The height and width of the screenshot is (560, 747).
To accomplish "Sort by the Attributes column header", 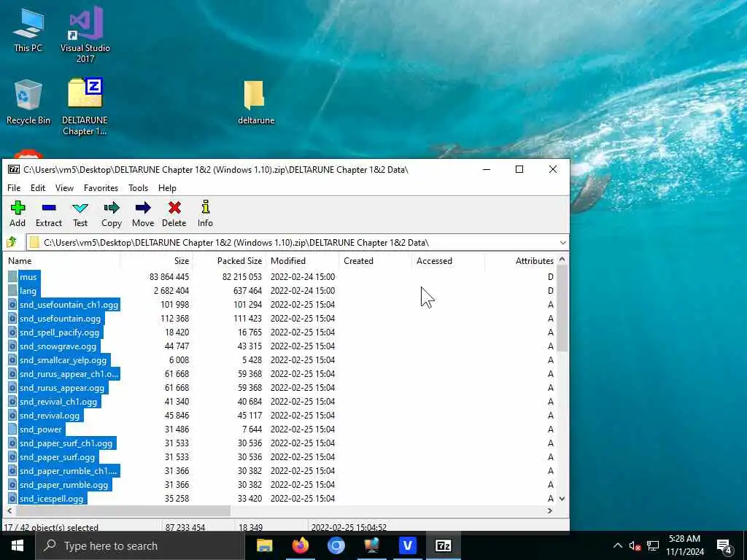I will pyautogui.click(x=521, y=261).
